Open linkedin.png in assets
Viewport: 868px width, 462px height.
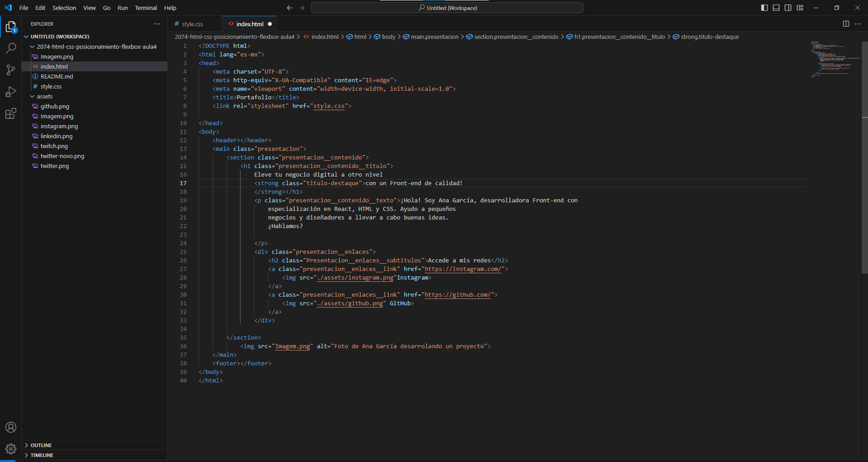pos(95,136)
